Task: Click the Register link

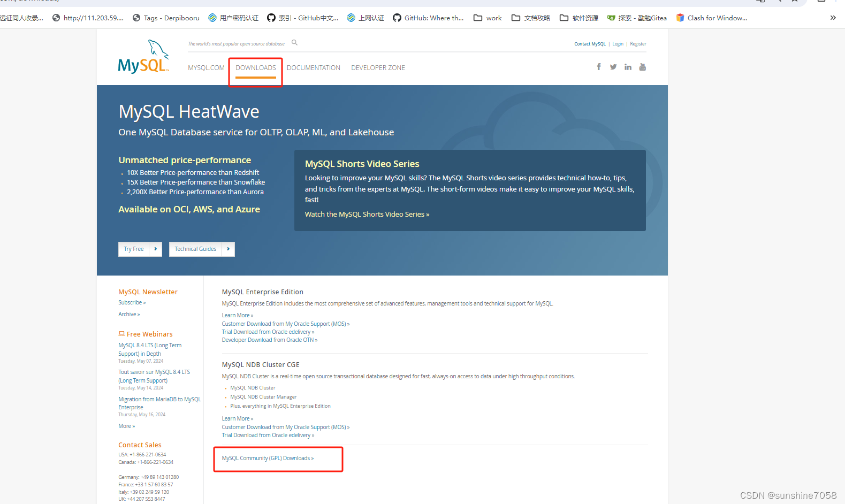Action: click(638, 44)
